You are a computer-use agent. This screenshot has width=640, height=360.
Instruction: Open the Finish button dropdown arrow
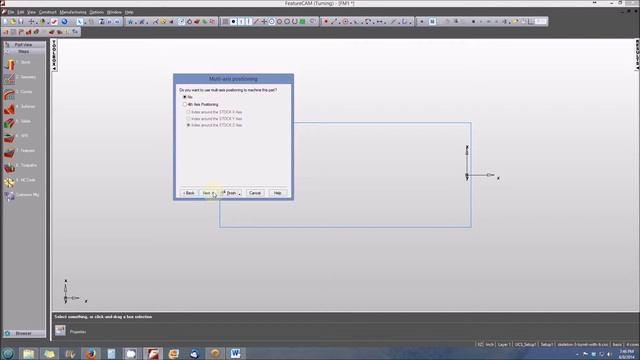point(240,193)
